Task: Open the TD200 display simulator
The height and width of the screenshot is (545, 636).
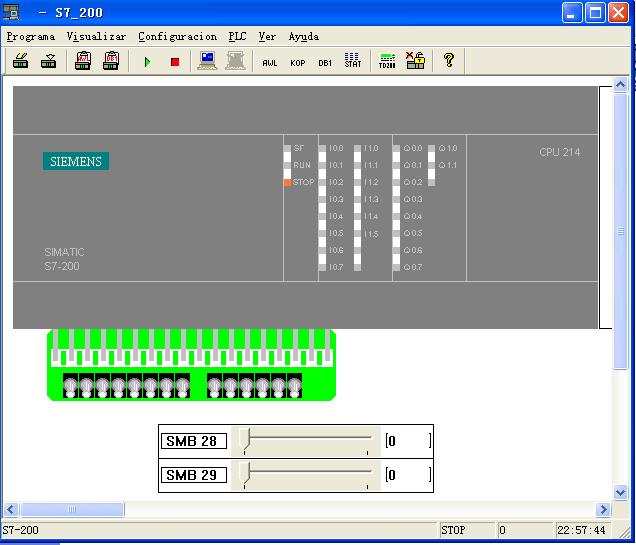Action: point(387,61)
